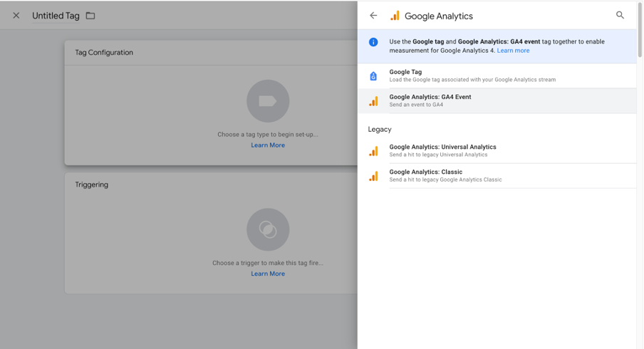644x349 pixels.
Task: Close the Untitled Tag editor
Action: [16, 16]
